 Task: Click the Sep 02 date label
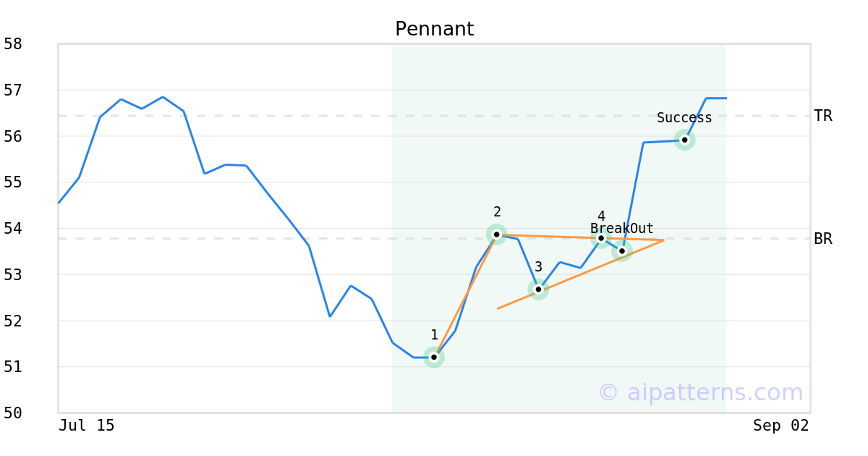781,426
